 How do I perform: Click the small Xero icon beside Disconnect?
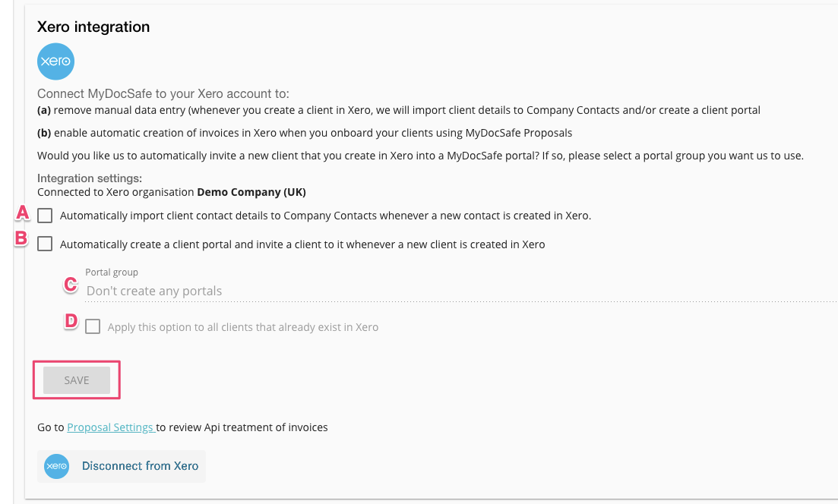57,466
